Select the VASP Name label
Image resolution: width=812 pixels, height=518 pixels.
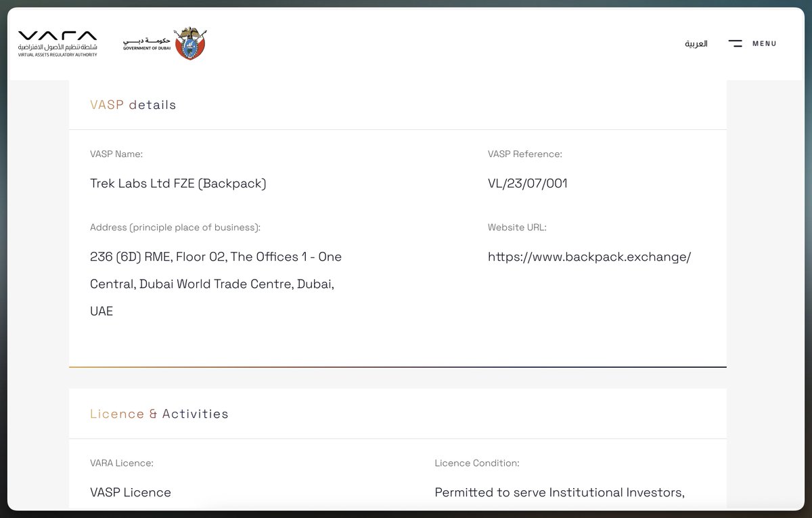pyautogui.click(x=116, y=154)
